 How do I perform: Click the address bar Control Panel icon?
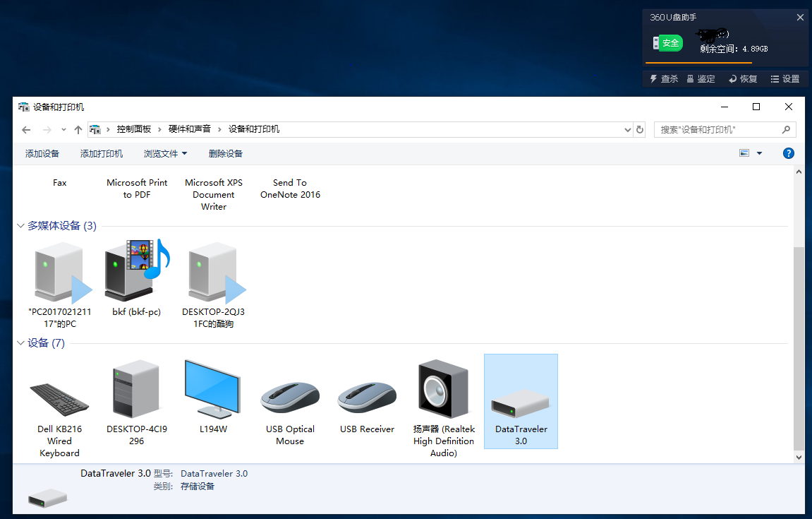tap(95, 130)
